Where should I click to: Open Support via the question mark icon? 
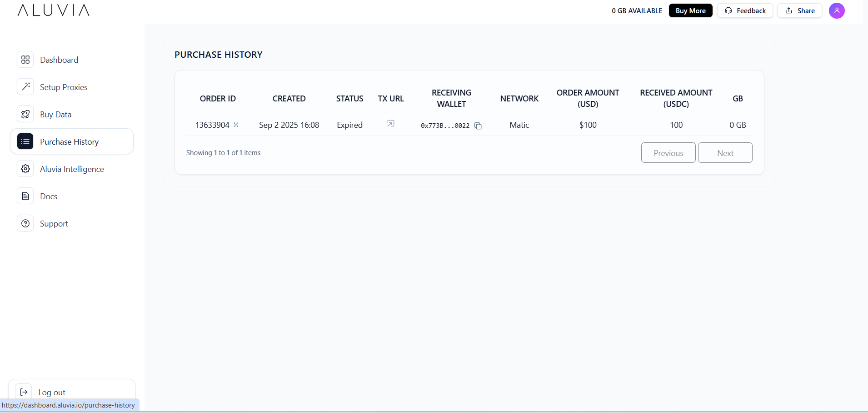(x=25, y=223)
